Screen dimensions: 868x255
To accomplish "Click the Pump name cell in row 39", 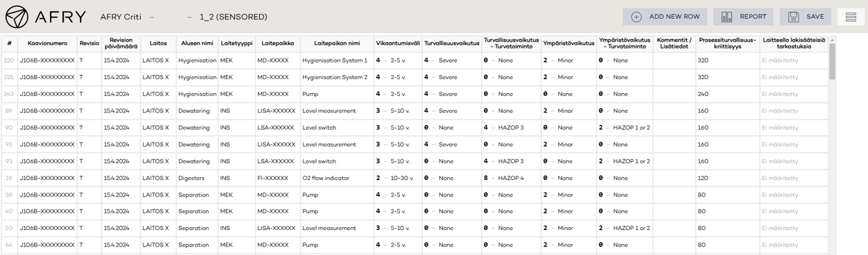I will [337, 195].
